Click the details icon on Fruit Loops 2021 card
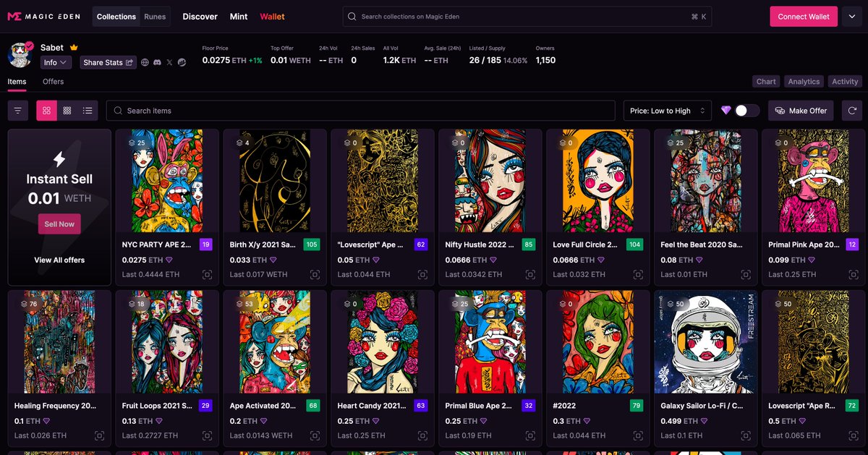The width and height of the screenshot is (868, 455). coord(207,436)
